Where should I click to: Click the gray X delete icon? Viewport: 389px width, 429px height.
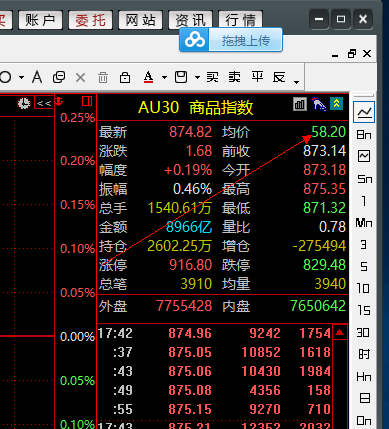click(x=80, y=78)
